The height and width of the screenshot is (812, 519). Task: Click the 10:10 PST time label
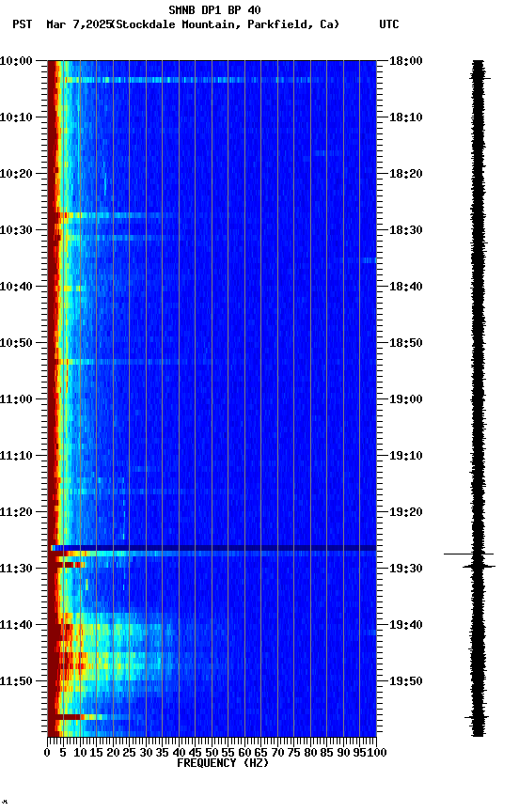tap(16, 117)
